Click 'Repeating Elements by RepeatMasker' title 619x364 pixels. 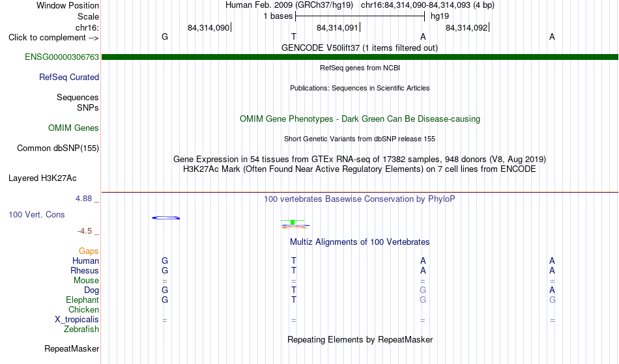[360, 340]
